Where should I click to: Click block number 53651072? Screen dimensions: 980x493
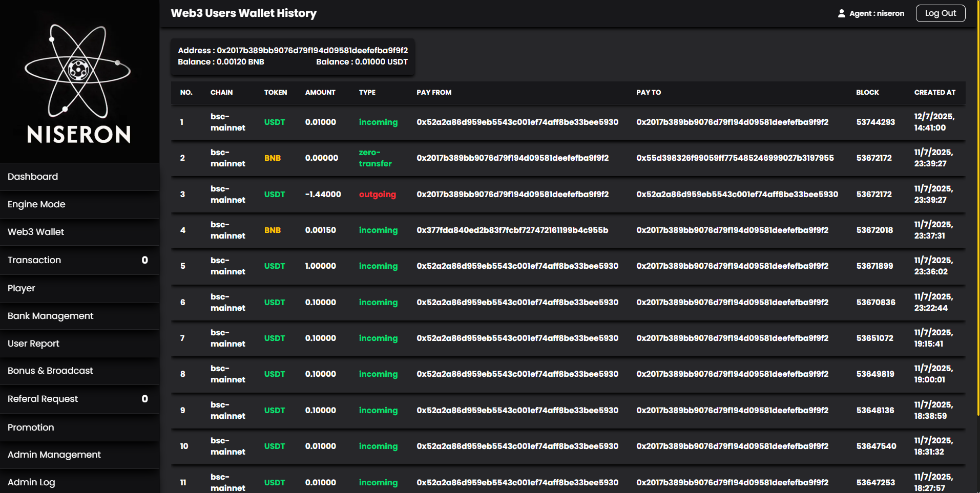[874, 338]
